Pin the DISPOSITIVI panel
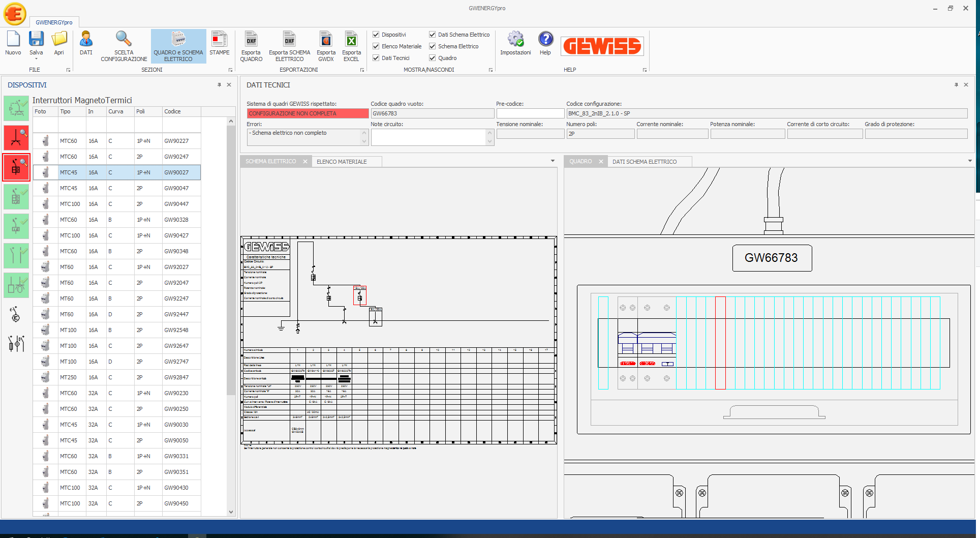This screenshot has height=538, width=980. (219, 85)
